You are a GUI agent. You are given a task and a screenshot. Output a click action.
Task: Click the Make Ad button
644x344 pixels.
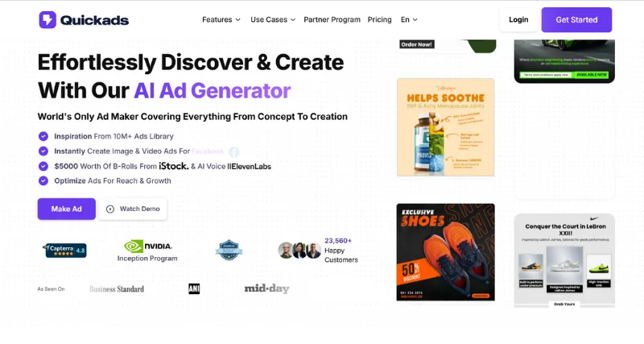coord(67,209)
